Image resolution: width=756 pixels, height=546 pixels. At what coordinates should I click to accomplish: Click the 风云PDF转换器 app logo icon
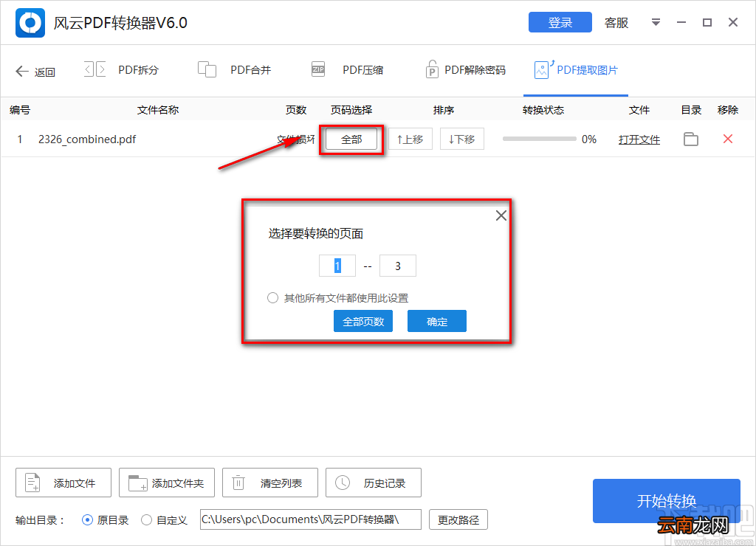(x=30, y=23)
